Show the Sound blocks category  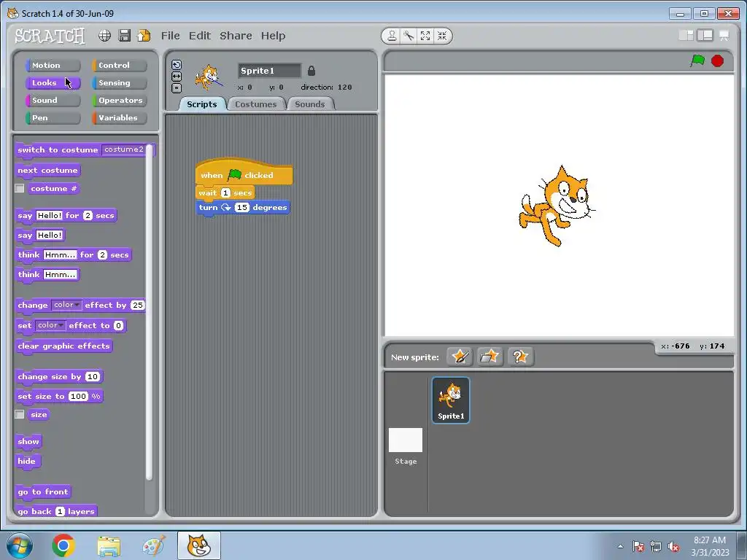pyautogui.click(x=53, y=101)
